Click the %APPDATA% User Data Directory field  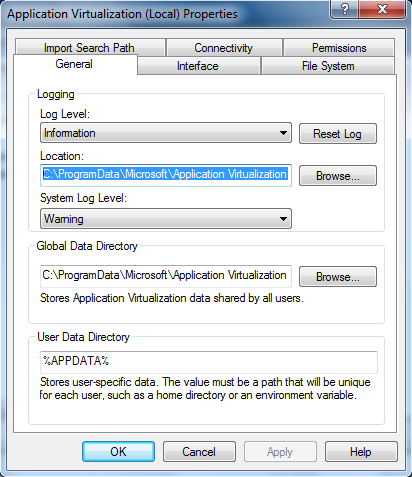(x=209, y=362)
